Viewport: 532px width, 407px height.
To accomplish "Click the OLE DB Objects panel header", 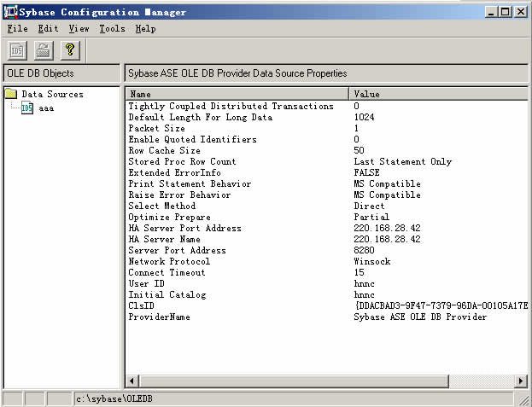I will coord(61,73).
